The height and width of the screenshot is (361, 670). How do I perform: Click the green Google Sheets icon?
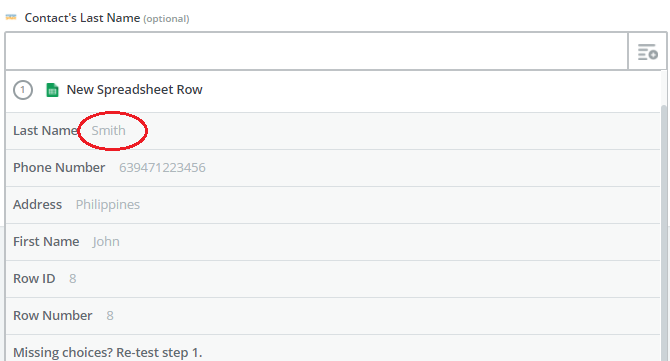coord(52,90)
